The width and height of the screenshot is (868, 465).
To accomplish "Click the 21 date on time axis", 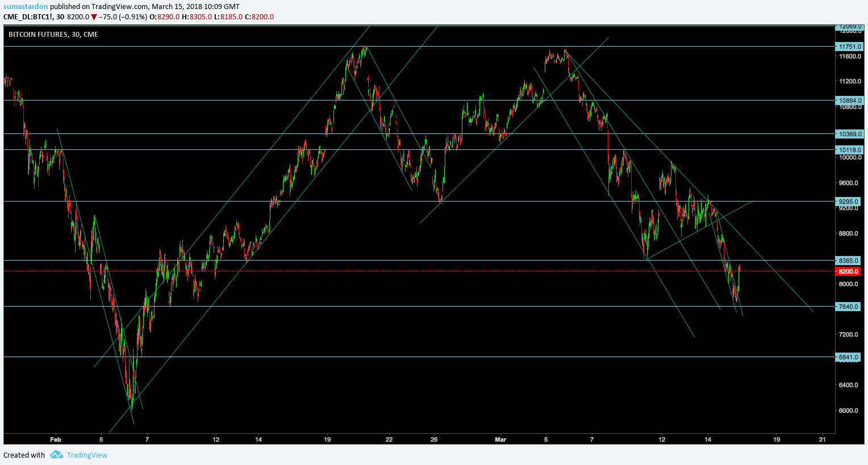I will [x=823, y=439].
